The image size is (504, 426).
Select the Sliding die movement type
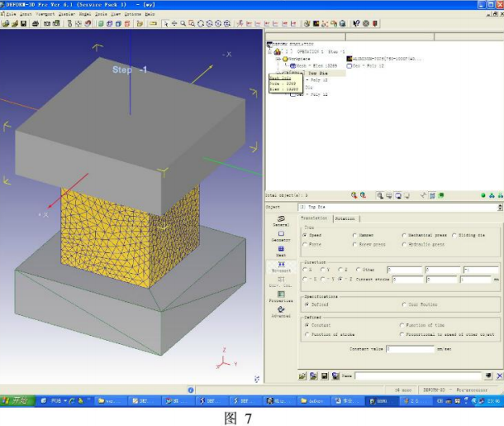[454, 235]
